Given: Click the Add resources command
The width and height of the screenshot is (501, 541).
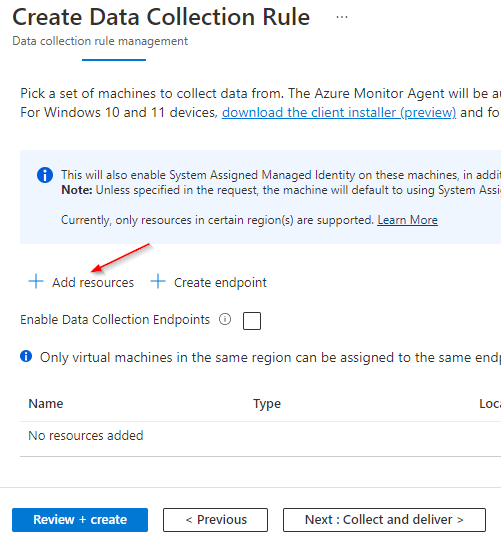Looking at the screenshot, I should [81, 282].
